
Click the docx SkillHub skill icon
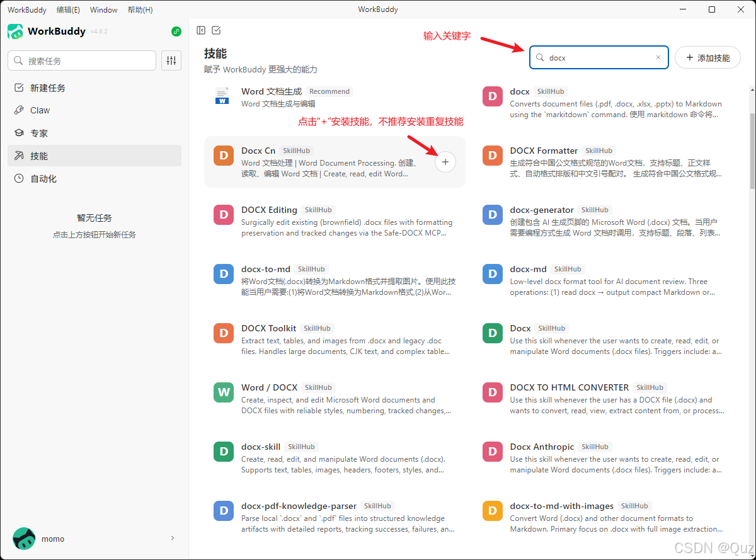493,96
